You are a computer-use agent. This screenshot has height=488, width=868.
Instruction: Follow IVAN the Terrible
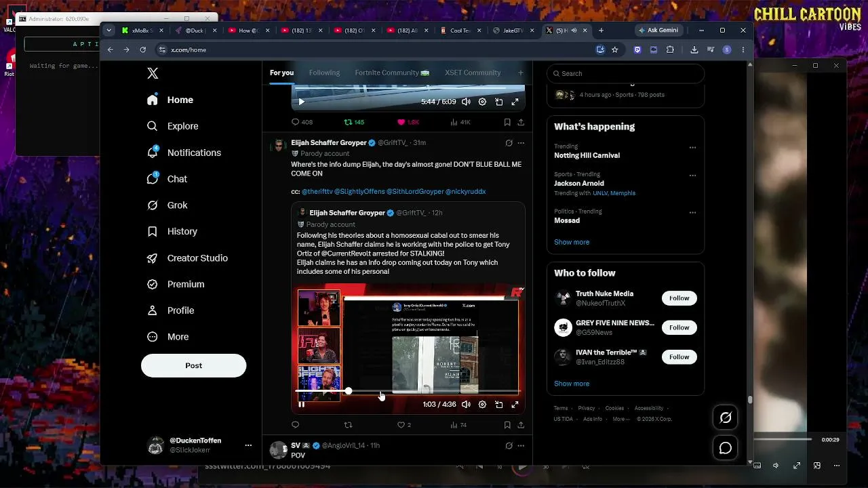679,357
